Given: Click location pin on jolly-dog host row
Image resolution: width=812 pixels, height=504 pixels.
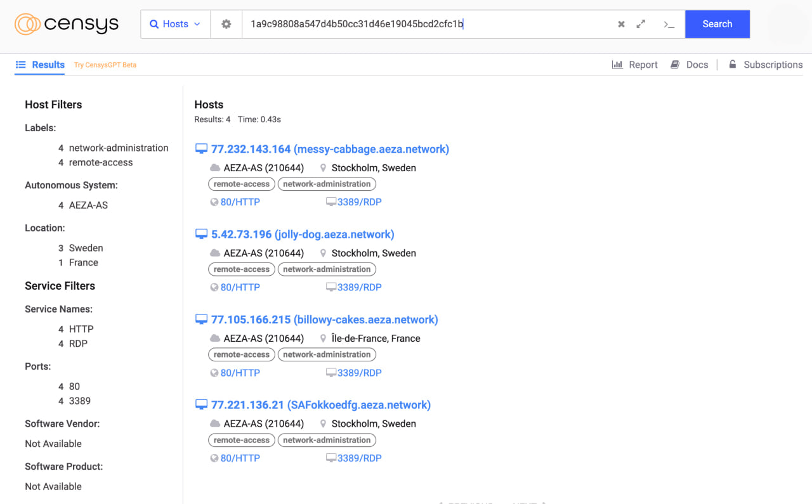Looking at the screenshot, I should click(323, 253).
